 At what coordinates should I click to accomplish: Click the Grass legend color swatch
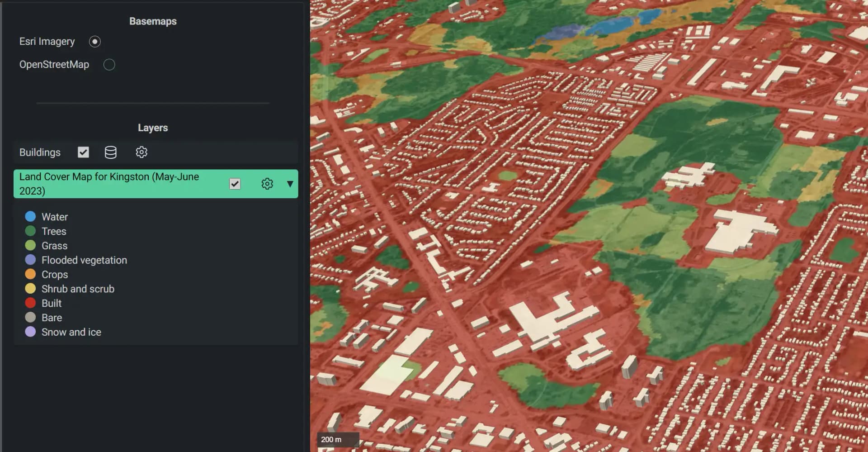tap(30, 245)
